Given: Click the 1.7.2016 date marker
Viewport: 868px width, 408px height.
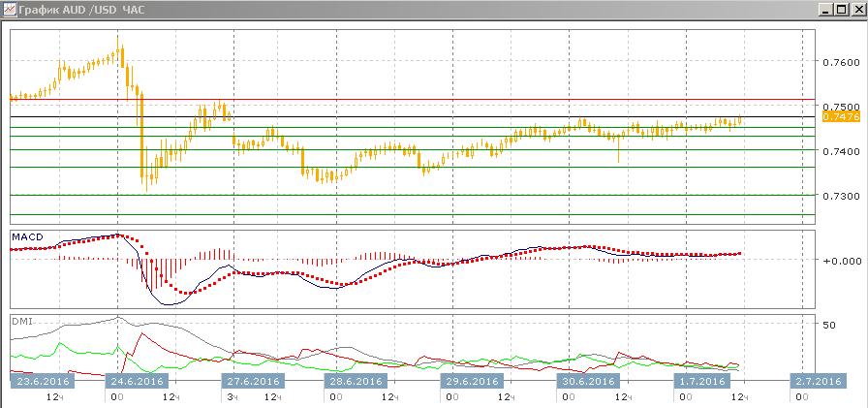Looking at the screenshot, I should pos(703,382).
